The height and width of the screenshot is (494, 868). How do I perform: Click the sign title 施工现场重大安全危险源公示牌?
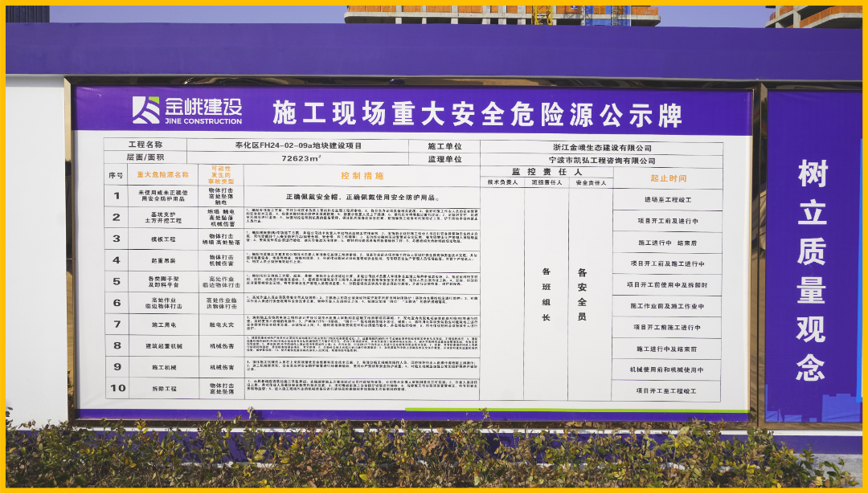click(x=477, y=114)
